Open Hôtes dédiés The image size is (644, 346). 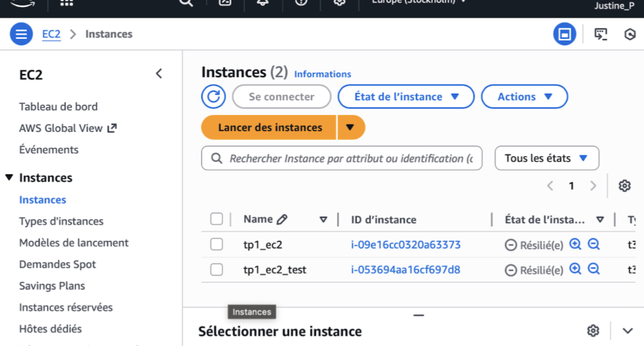point(50,329)
